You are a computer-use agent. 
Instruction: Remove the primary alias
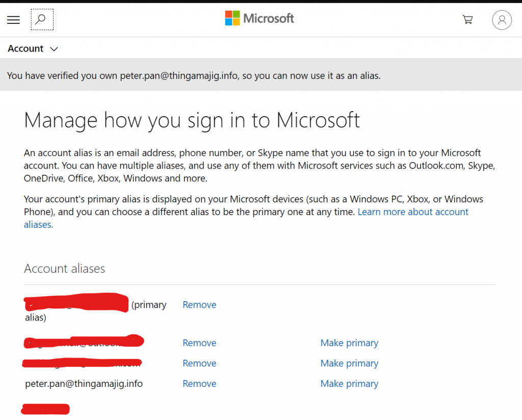click(x=199, y=305)
